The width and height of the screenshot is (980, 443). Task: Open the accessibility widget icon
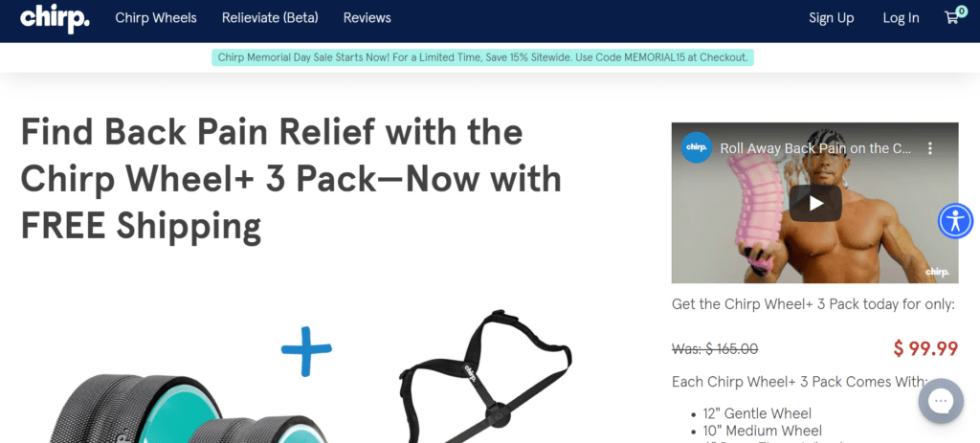956,221
